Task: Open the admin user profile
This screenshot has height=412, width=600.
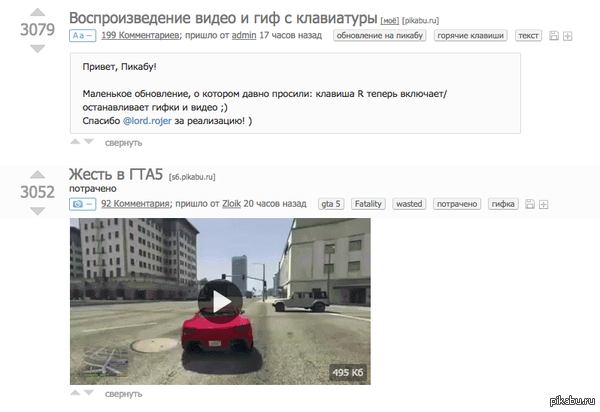Action: pos(244,35)
